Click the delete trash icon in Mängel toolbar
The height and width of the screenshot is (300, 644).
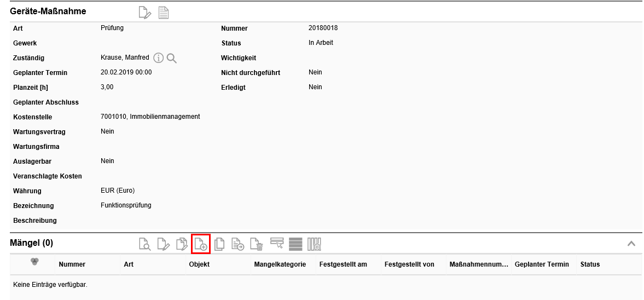point(257,244)
